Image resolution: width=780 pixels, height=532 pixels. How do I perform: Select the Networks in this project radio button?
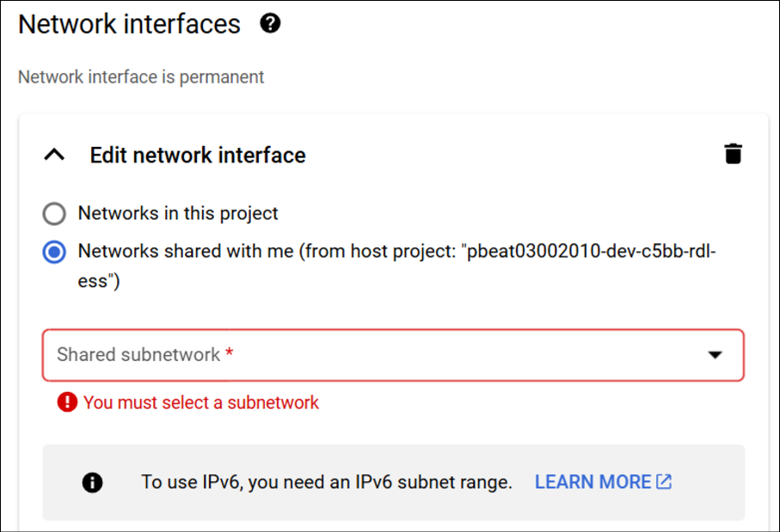pos(54,213)
